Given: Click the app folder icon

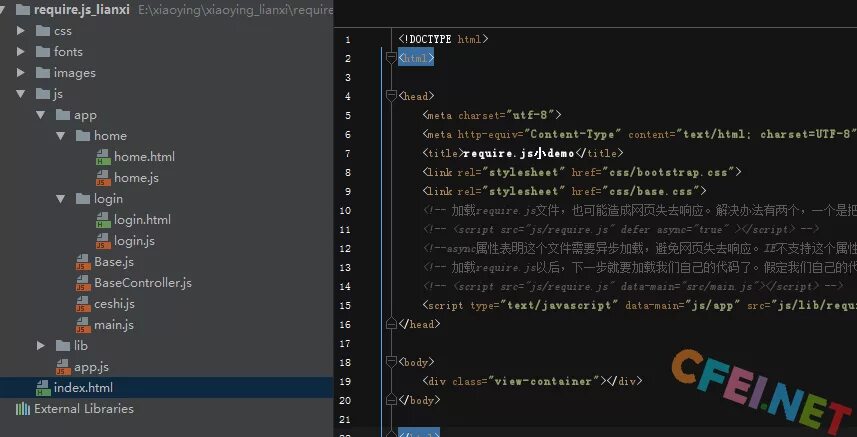Looking at the screenshot, I should (63, 115).
